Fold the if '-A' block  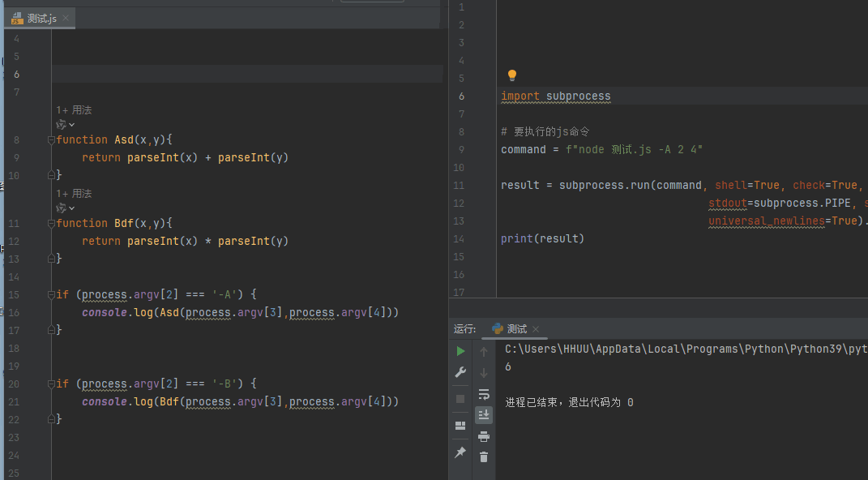pos(51,294)
